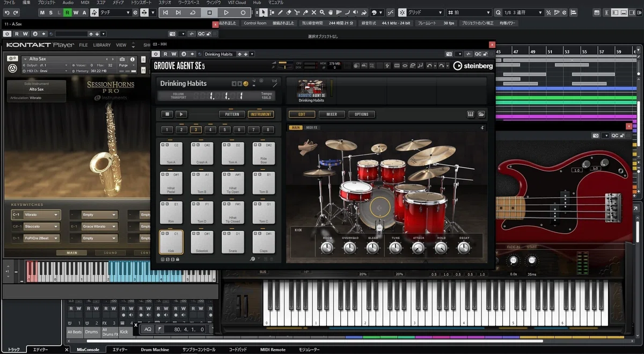Adjust the kick DECAY knob
Viewport: 644px width, 354px height.
pyautogui.click(x=464, y=247)
